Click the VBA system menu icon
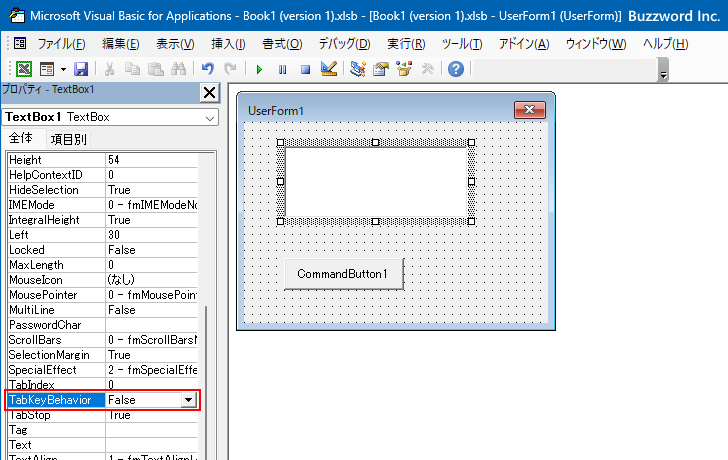The width and height of the screenshot is (728, 460). click(x=20, y=44)
